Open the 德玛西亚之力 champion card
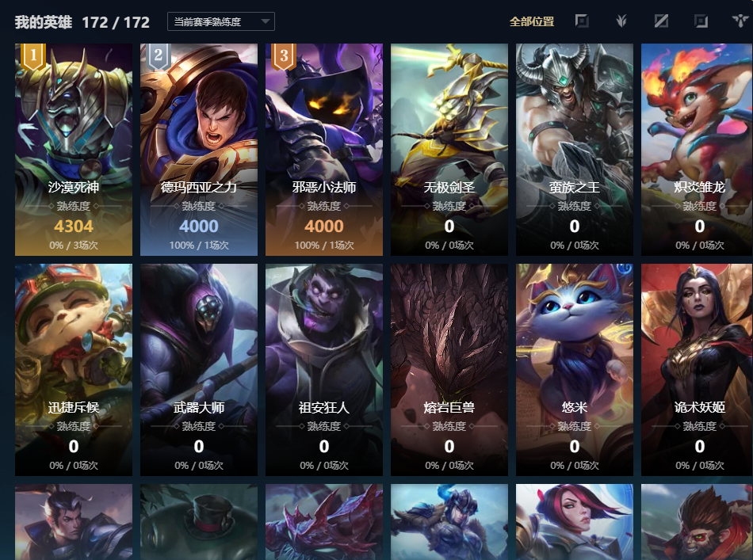The height and width of the screenshot is (560, 753). pos(199,150)
